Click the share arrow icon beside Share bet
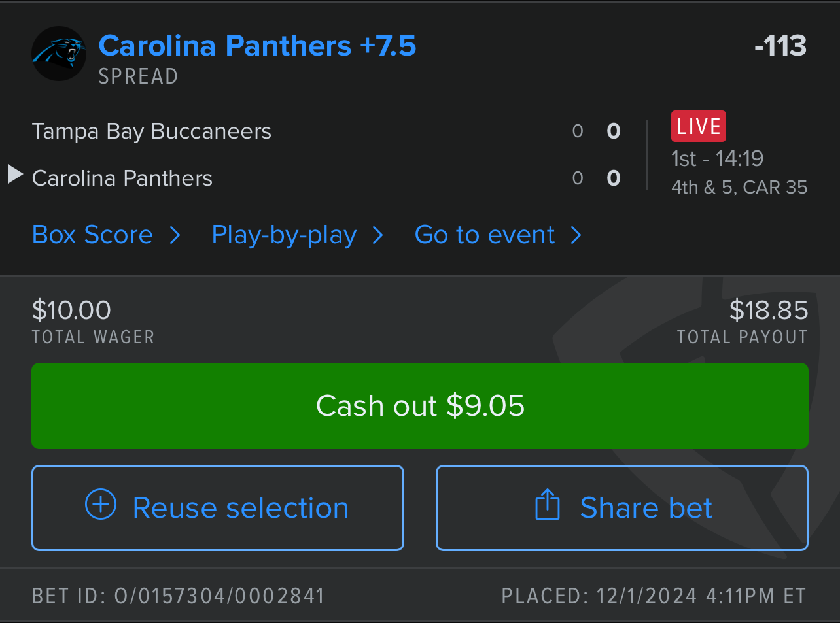 click(548, 505)
